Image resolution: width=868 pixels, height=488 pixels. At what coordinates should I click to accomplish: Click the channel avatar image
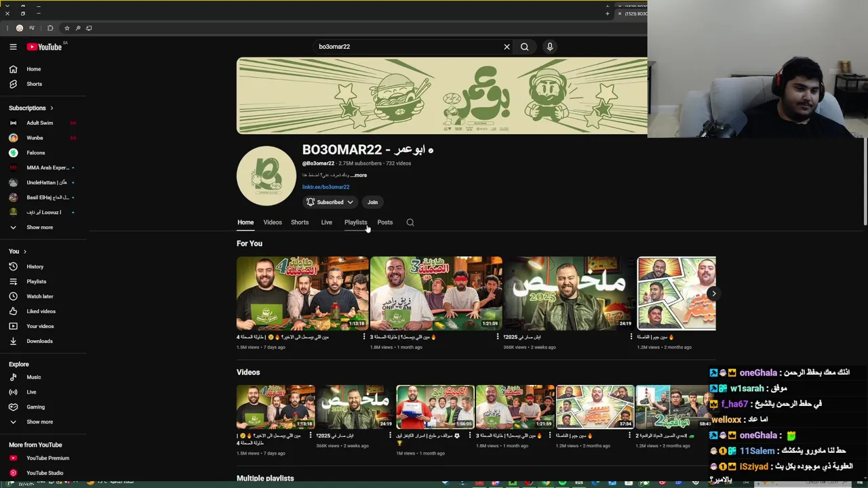(x=267, y=176)
